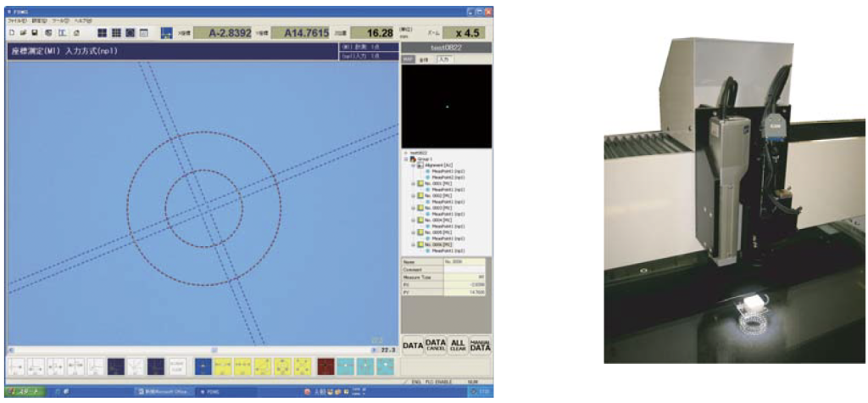
Task: Select the first white line-measure icon at bottom left
Action: click(16, 367)
